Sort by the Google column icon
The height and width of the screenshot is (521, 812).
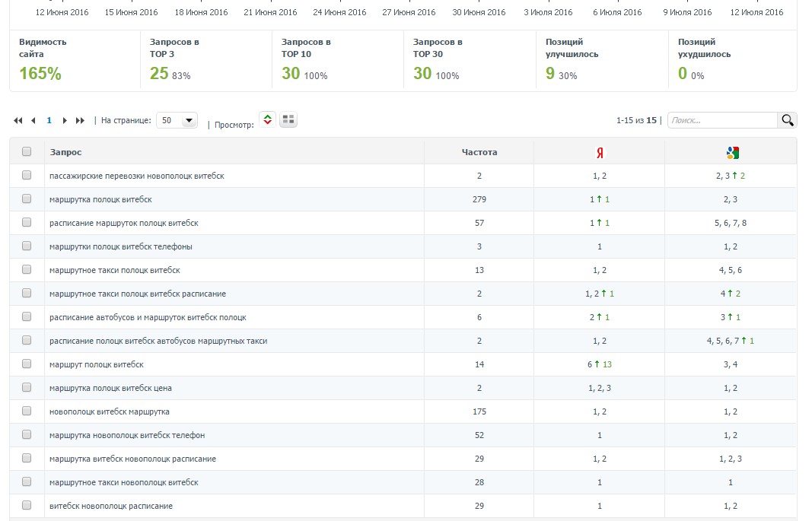point(732,153)
